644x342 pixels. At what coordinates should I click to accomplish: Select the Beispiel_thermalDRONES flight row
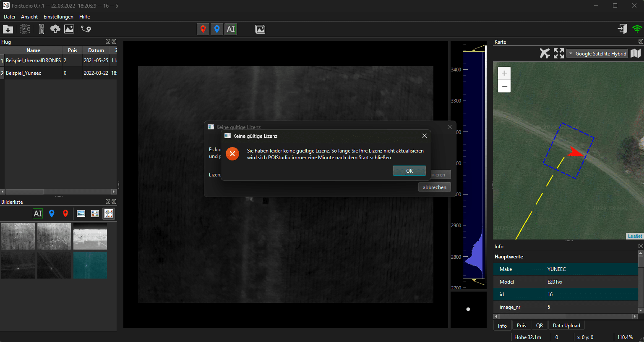[58, 61]
